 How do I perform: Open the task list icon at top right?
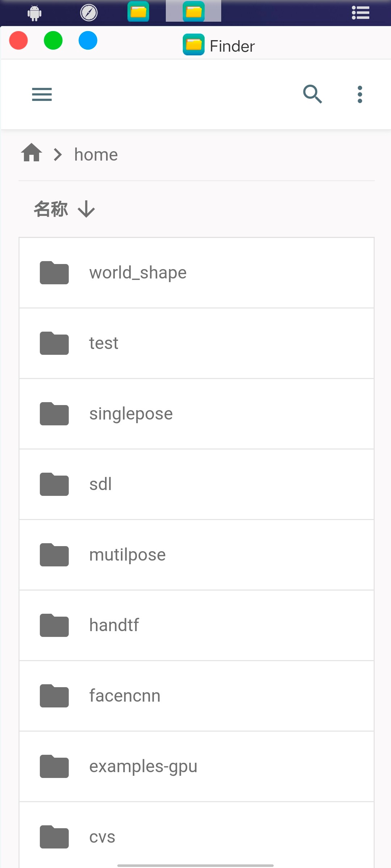click(361, 13)
